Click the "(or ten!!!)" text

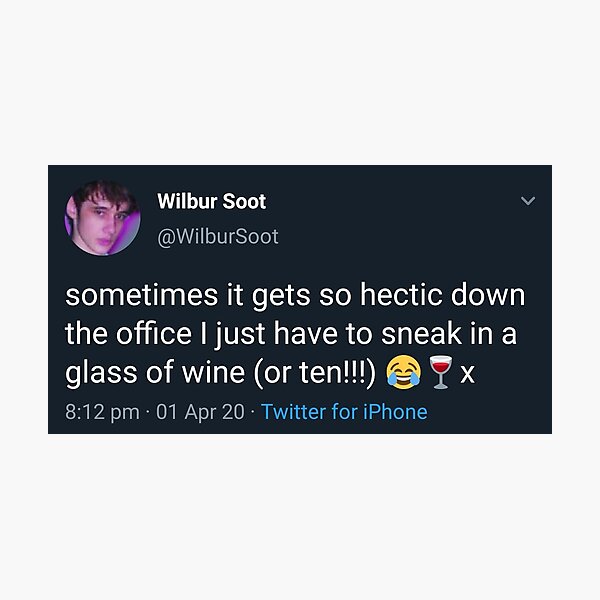click(x=315, y=372)
